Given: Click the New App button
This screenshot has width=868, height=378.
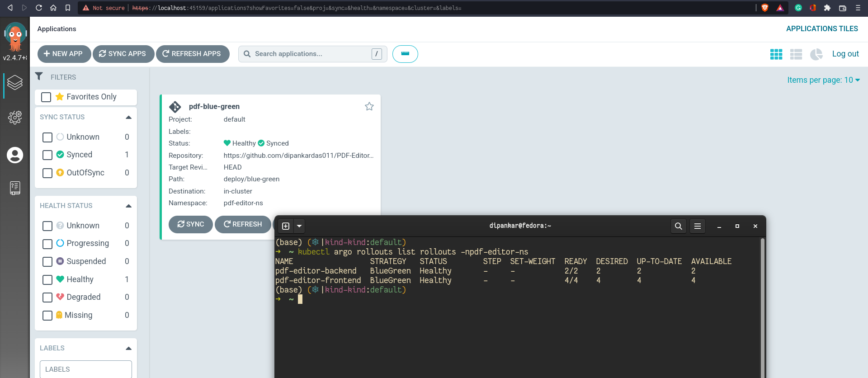Looking at the screenshot, I should [64, 54].
